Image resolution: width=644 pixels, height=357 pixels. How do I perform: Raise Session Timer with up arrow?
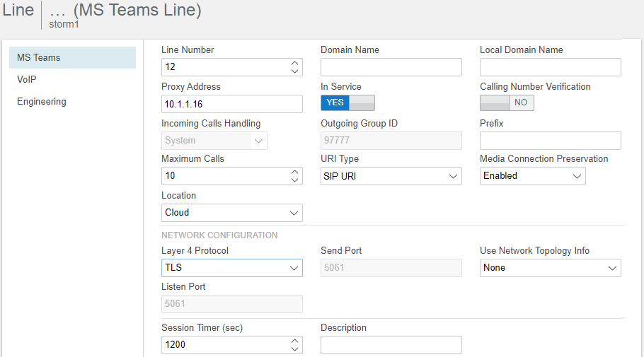pos(294,341)
